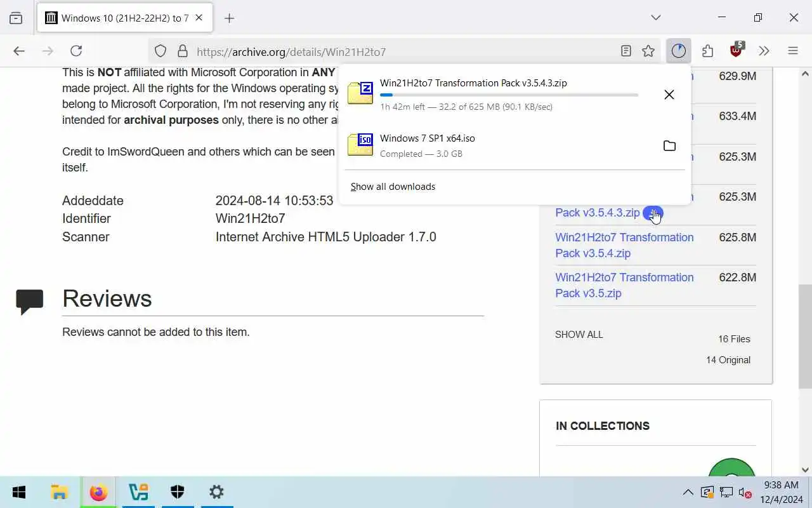
Task: Click SHOW ALL files link
Action: pyautogui.click(x=579, y=335)
